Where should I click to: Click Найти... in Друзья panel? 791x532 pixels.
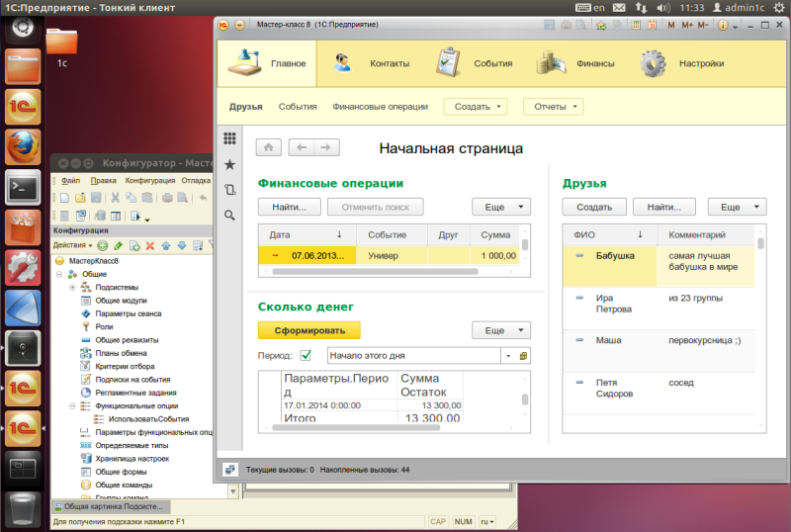(x=664, y=207)
